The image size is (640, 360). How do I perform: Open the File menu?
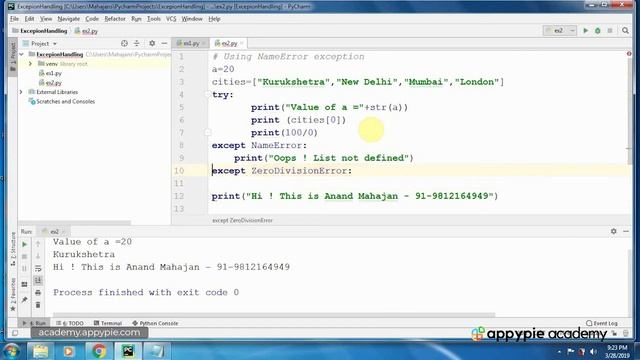[14, 19]
